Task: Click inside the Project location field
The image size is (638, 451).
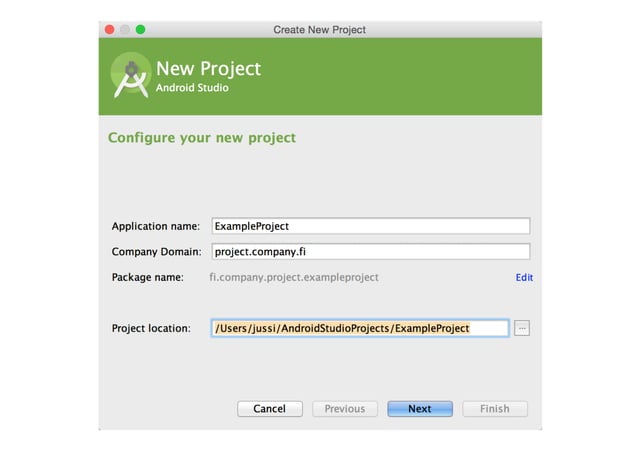Action: point(360,328)
